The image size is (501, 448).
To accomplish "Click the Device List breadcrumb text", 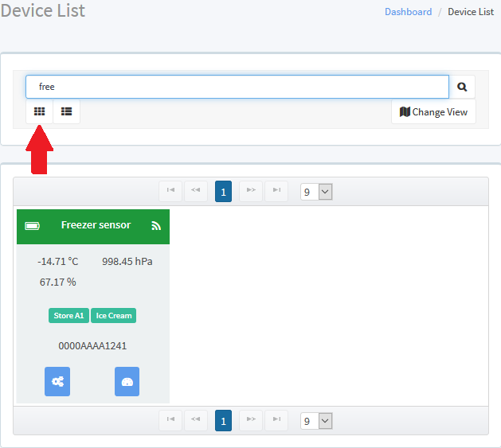I will pos(471,12).
